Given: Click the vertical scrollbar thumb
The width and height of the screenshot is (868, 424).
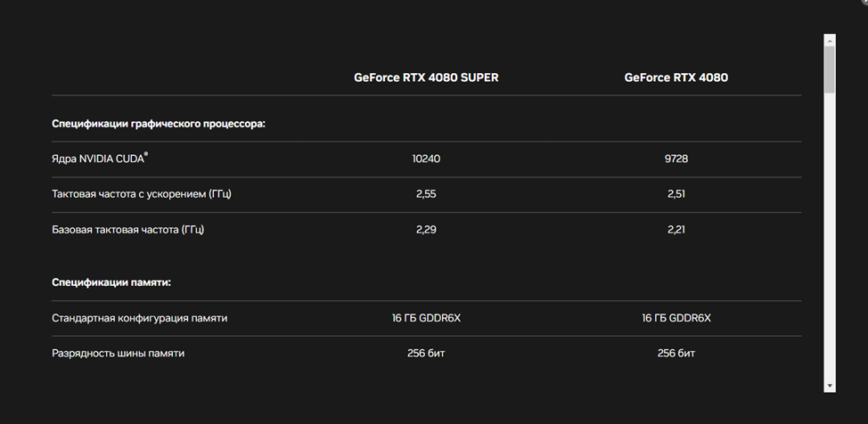Looking at the screenshot, I should point(830,69).
